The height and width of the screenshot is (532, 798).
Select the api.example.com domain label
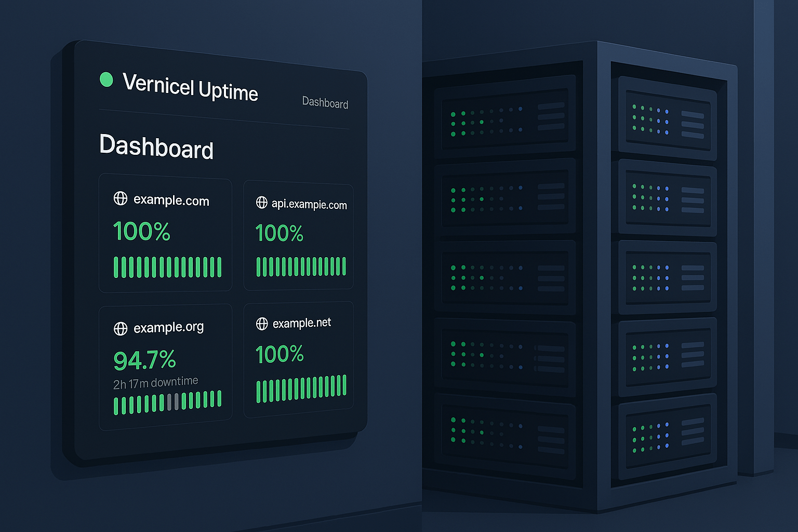pyautogui.click(x=309, y=204)
